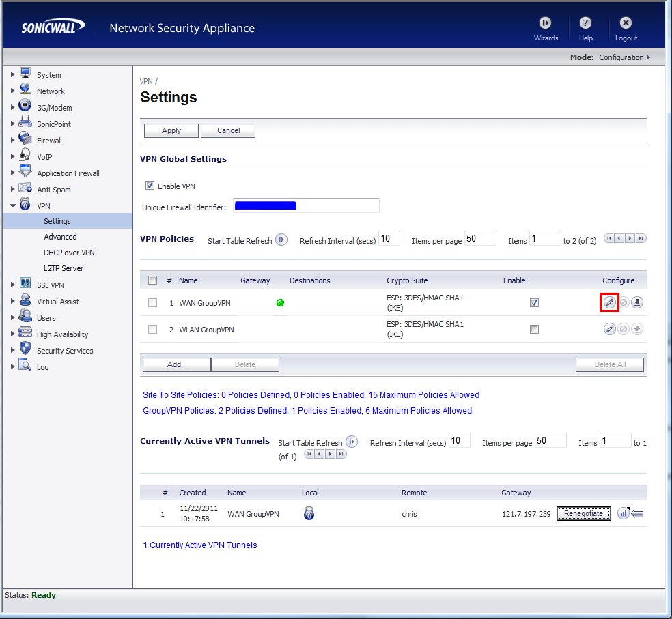Click the Anti-Spam envelope icon in sidebar
The height and width of the screenshot is (619, 672).
tap(25, 188)
